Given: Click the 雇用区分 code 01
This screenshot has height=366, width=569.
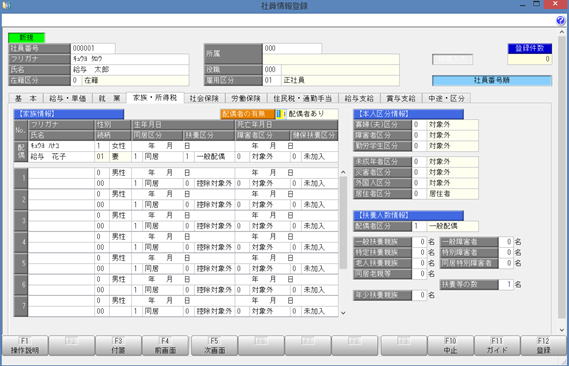Looking at the screenshot, I should pos(272,80).
